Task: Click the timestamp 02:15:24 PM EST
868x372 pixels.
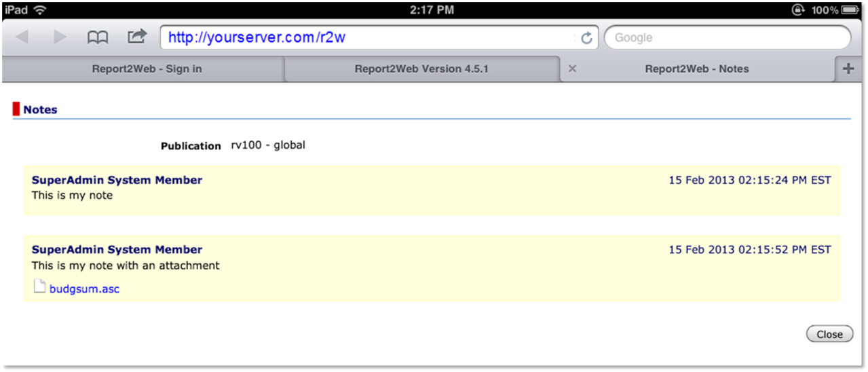Action: point(750,180)
